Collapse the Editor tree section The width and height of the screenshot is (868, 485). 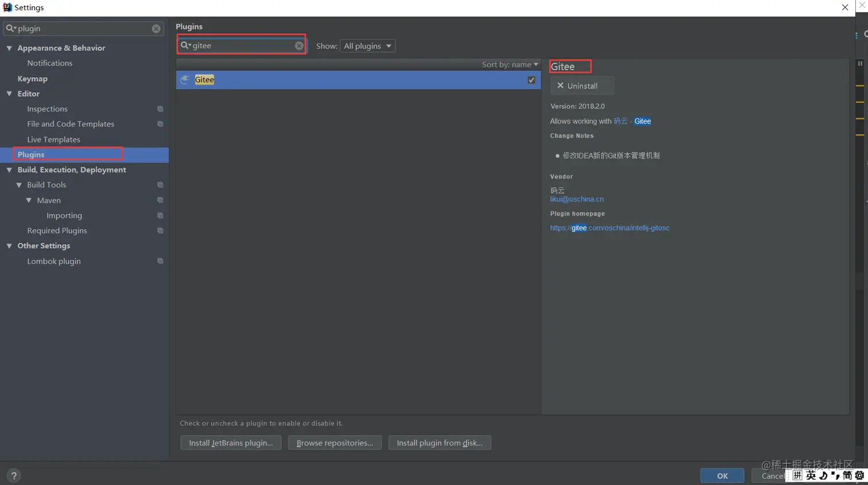coord(9,94)
